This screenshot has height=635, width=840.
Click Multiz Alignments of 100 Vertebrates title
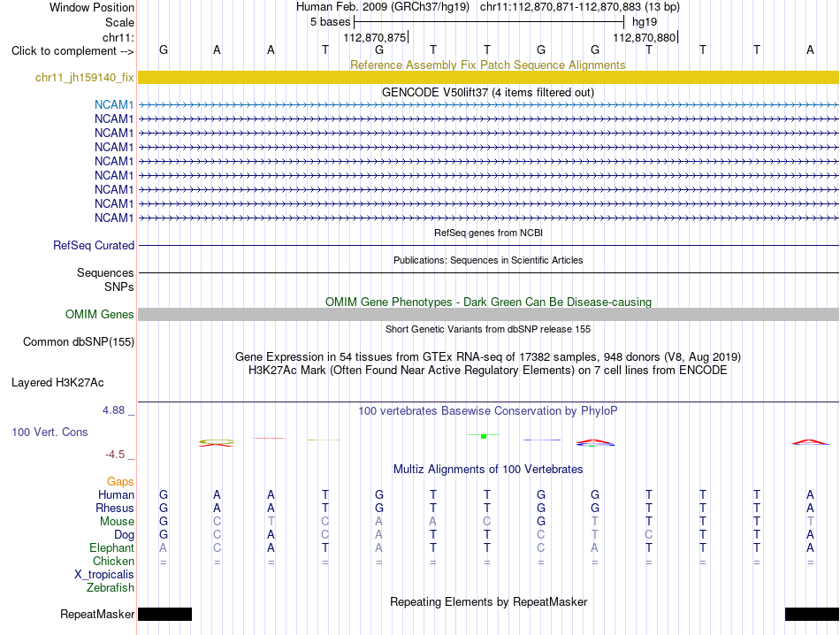coord(488,470)
